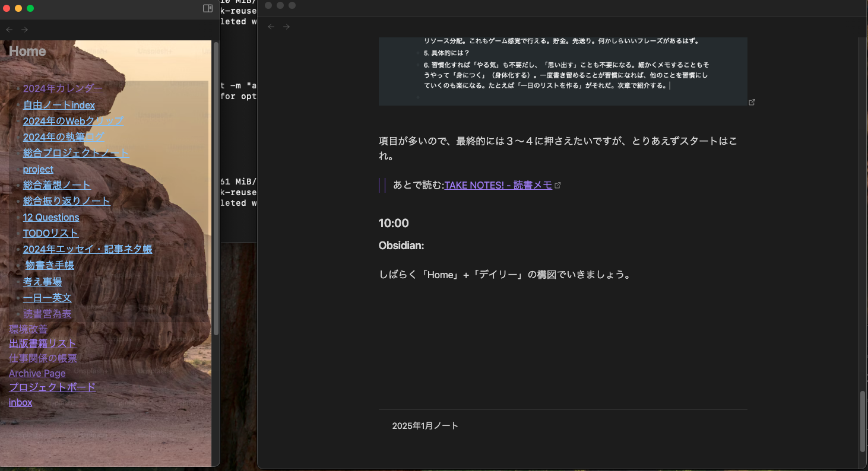Open the 一日一英文 note
Viewport: 868px width, 471px height.
coord(47,297)
